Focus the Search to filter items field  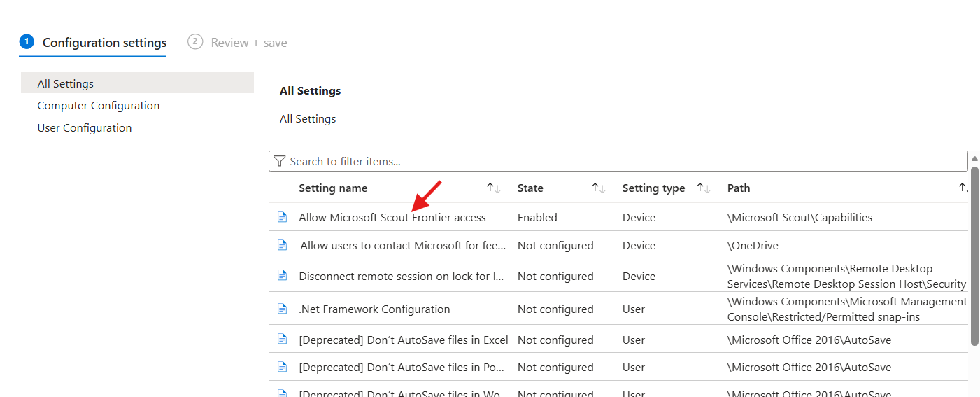[618, 161]
